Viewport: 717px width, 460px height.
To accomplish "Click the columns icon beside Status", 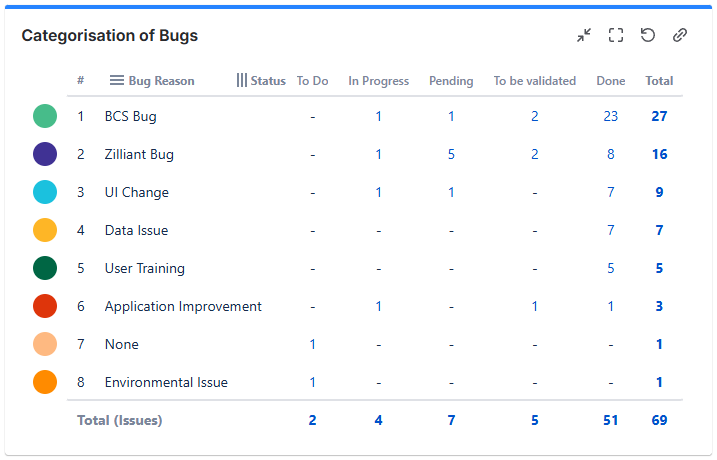I will click(241, 80).
